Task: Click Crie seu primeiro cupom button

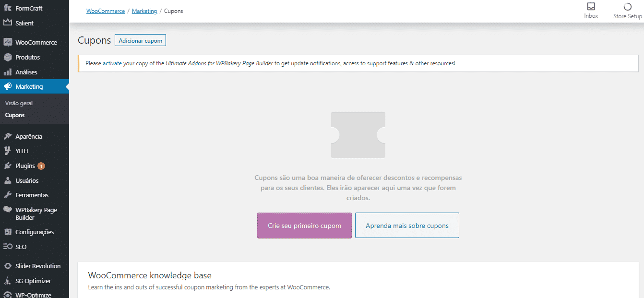Action: [x=304, y=226]
